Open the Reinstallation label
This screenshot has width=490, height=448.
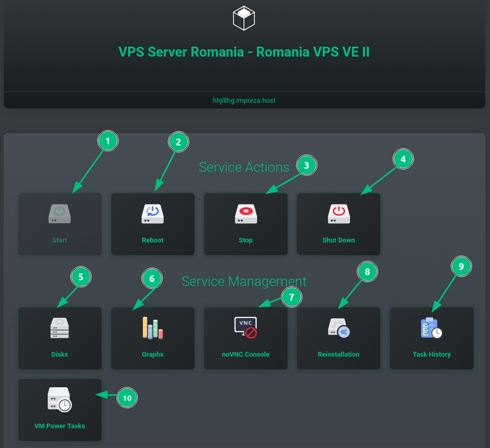pos(339,354)
